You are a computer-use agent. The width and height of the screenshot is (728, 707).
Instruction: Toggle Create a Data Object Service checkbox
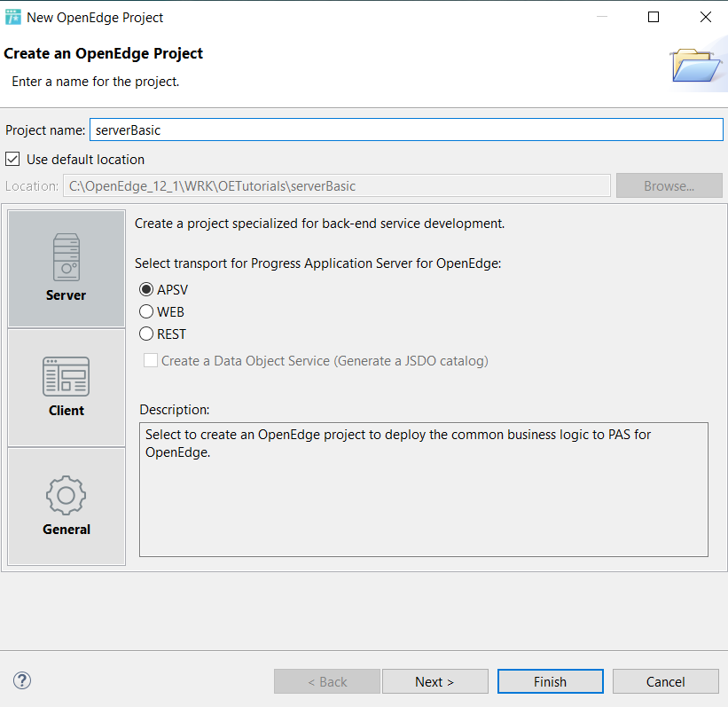pos(151,360)
